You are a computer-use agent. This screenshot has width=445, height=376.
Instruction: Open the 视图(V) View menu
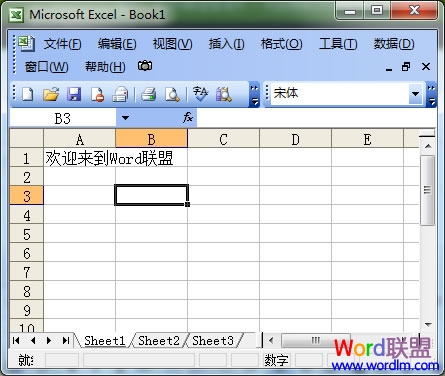coord(172,44)
